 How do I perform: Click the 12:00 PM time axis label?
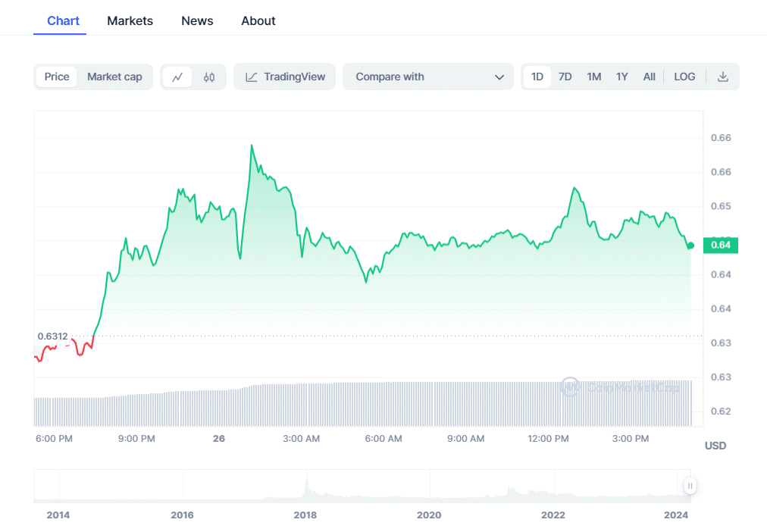pyautogui.click(x=548, y=439)
